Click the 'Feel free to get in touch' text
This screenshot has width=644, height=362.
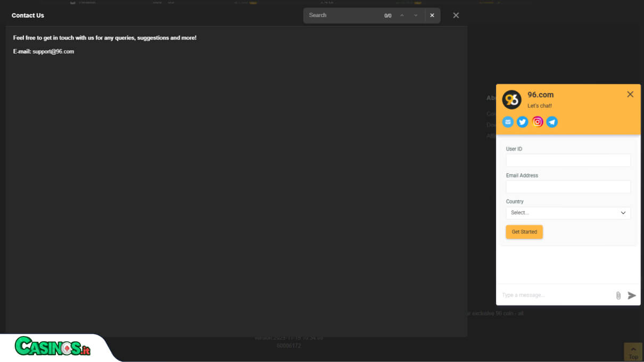click(105, 38)
